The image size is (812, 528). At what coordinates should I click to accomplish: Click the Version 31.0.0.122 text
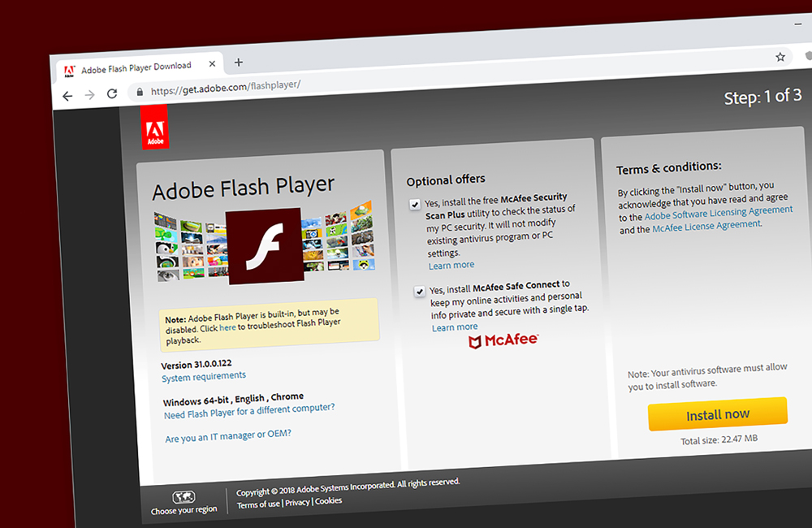(x=197, y=364)
